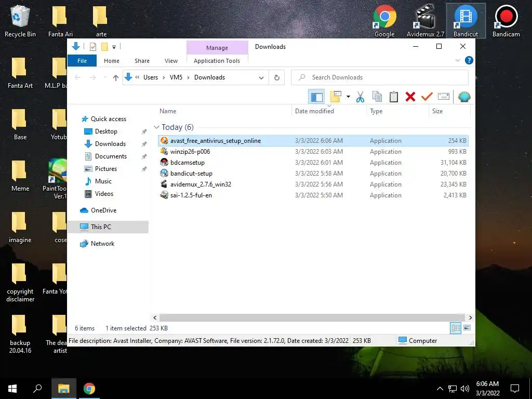Open the View ribbon tab

click(x=171, y=61)
